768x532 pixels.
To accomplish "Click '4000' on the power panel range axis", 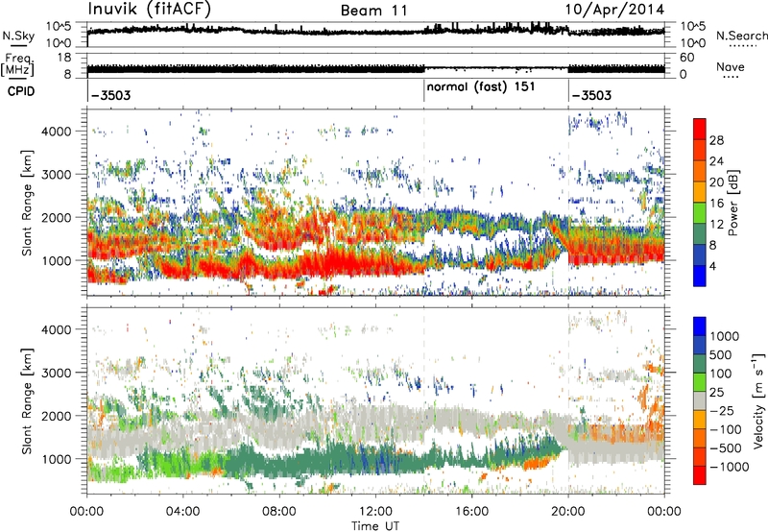I will point(57,132).
